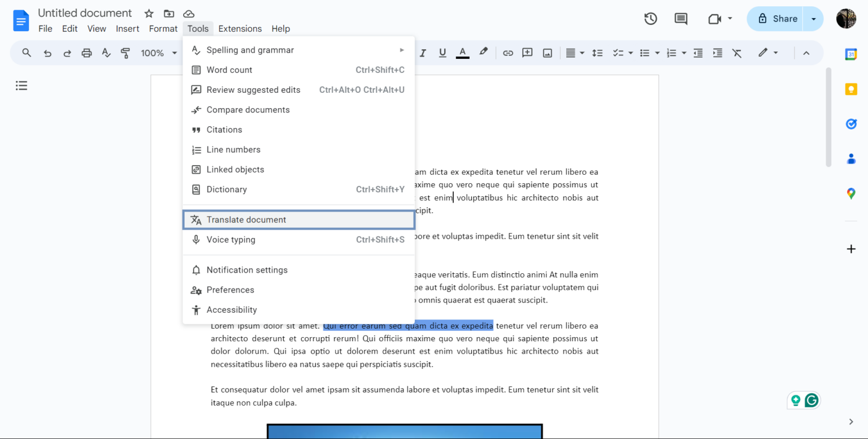This screenshot has width=868, height=439.
Task: Click the Untitled document title to rename
Action: coord(85,12)
